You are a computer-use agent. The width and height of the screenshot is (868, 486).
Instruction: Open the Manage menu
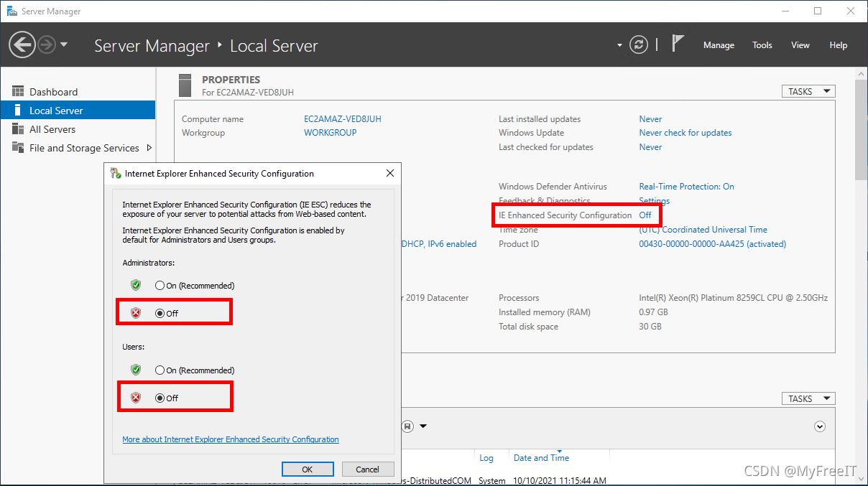pyautogui.click(x=719, y=45)
